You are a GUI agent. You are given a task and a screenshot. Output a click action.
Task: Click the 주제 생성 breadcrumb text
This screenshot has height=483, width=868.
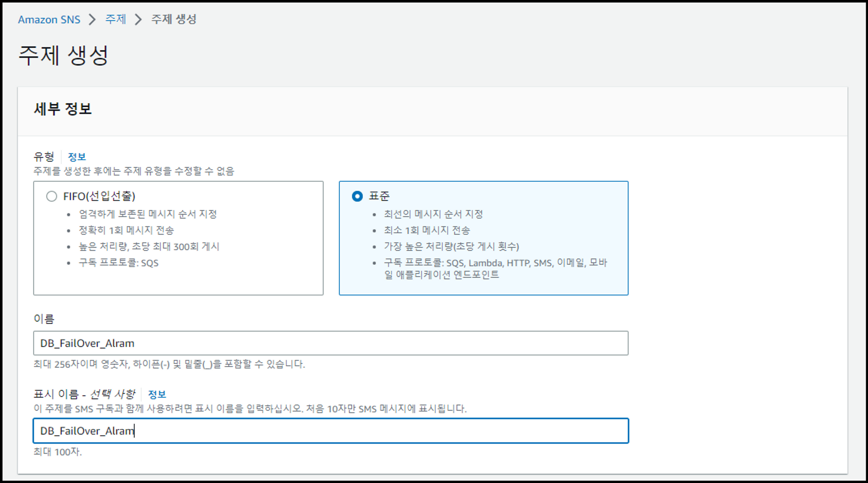click(x=174, y=20)
